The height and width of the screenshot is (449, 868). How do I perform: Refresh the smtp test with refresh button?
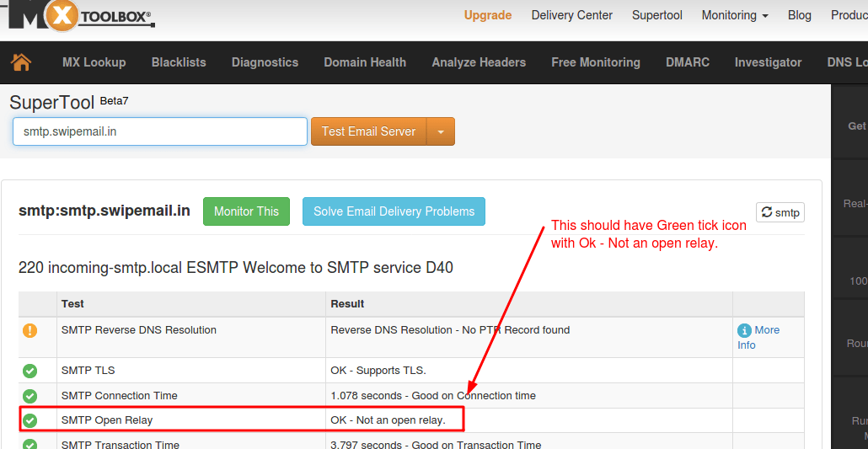click(x=780, y=212)
